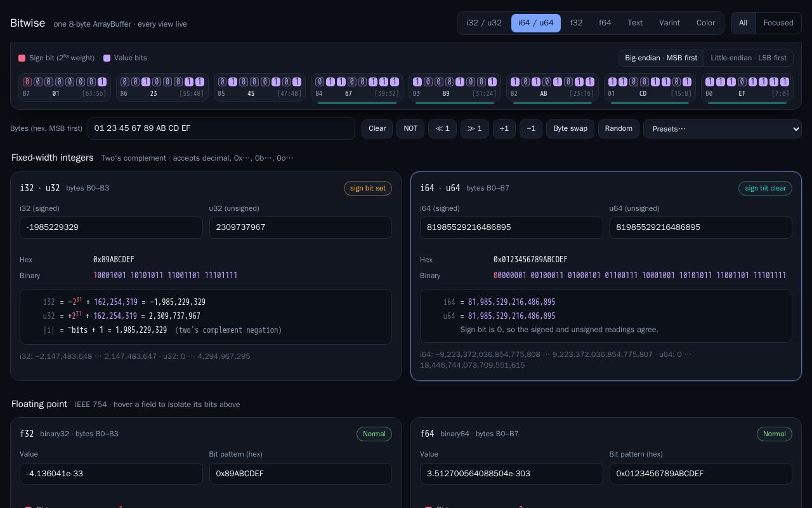Apply bitwise NOT to the buffer
This screenshot has width=812, height=508.
(410, 128)
